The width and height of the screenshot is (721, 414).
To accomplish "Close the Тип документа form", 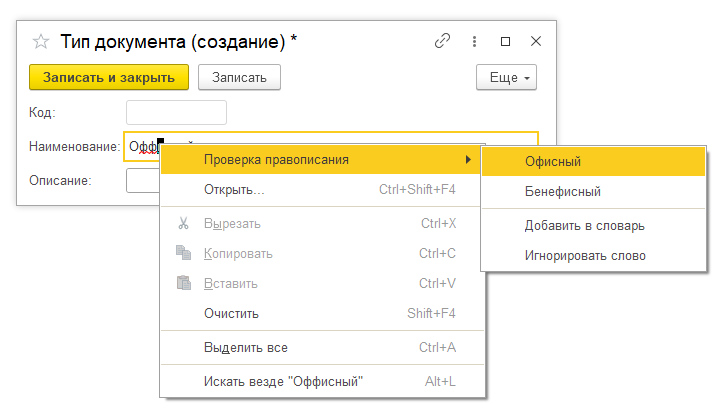I will point(536,41).
